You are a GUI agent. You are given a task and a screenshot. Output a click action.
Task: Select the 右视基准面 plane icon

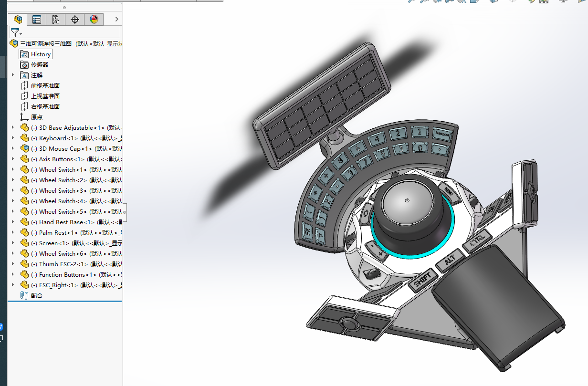tap(24, 107)
